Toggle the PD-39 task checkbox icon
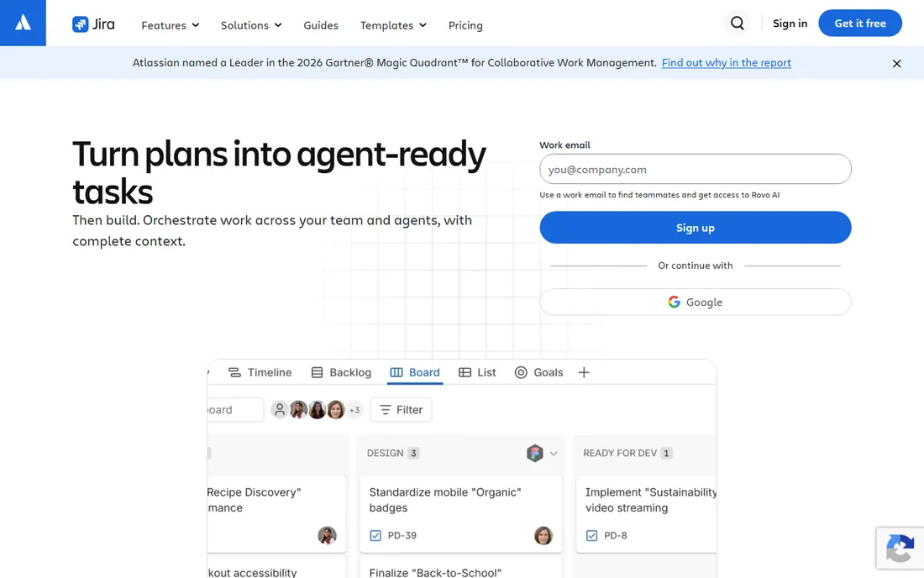The image size is (924, 578). (375, 536)
